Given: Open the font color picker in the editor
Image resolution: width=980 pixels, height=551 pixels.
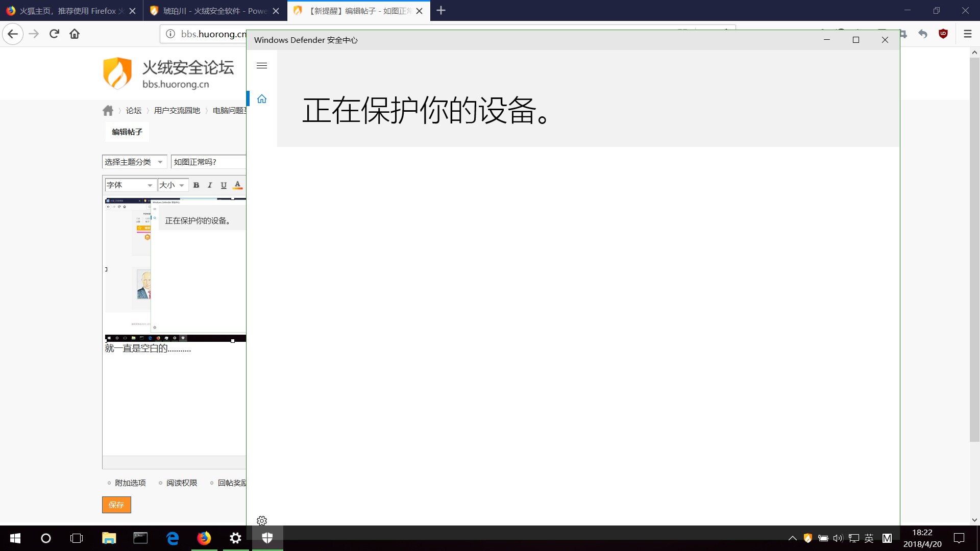Looking at the screenshot, I should (x=238, y=185).
